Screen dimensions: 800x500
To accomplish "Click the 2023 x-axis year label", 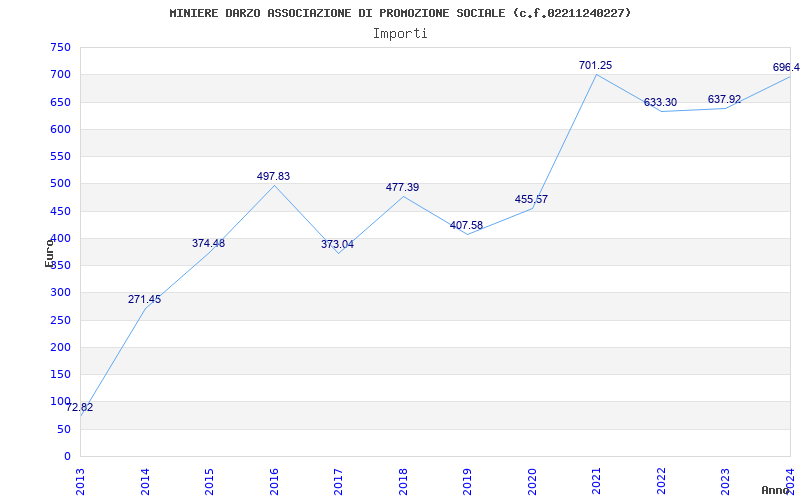I will point(726,480).
